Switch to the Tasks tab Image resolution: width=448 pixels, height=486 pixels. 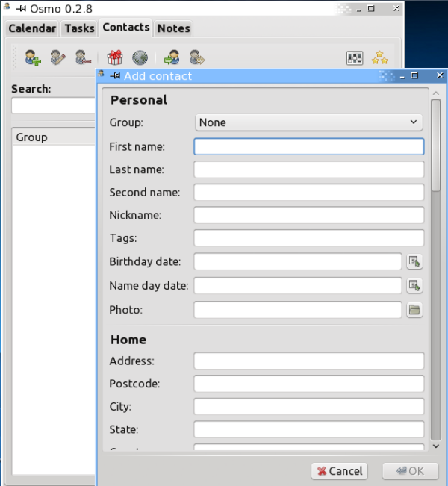point(79,28)
